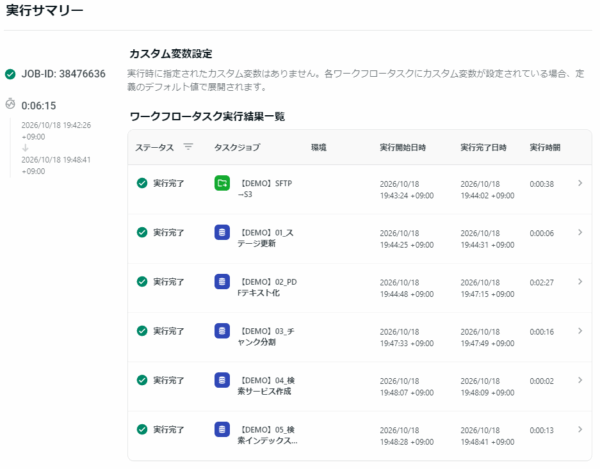The image size is (600, 469).
Task: Click the database icon for 03_チャンク分割
Action: click(222, 331)
